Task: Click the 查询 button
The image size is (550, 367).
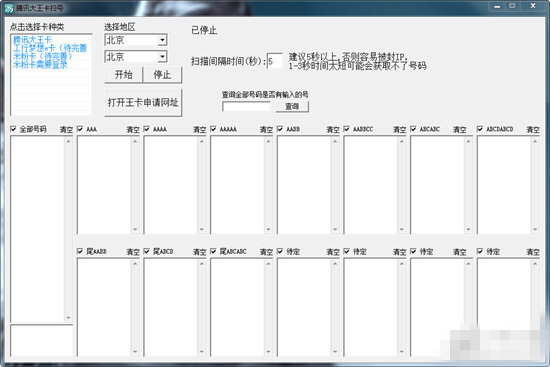Action: pos(292,106)
